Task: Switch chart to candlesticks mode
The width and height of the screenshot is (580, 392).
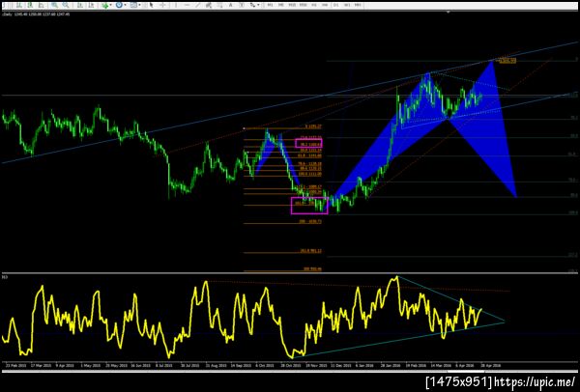Action: (30, 5)
